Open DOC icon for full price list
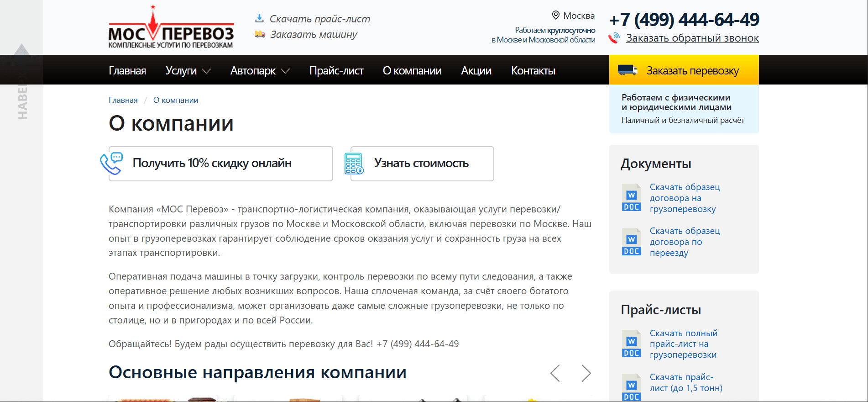Viewport: 868px width, 402px height. (x=631, y=344)
